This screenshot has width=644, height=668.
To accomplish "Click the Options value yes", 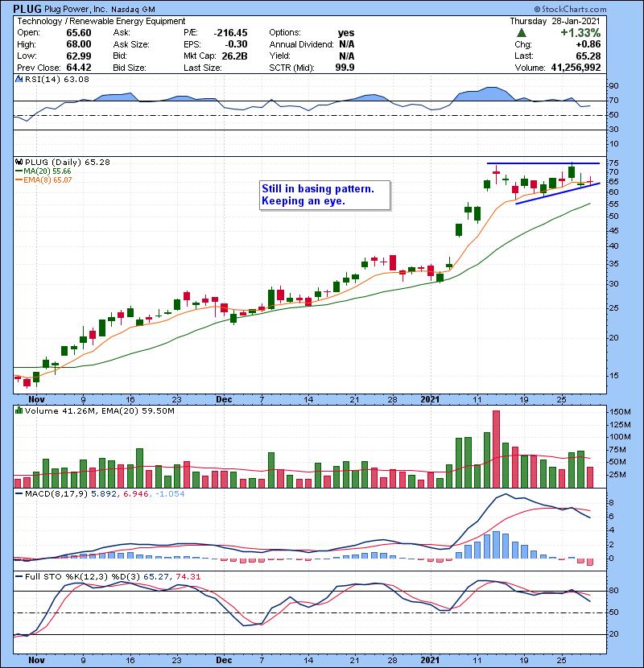I will pos(346,33).
